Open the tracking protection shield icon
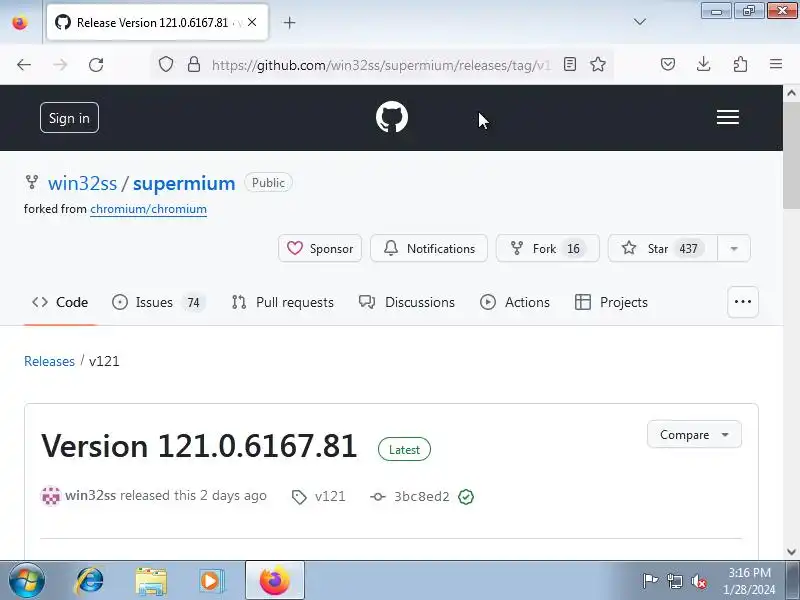 [166, 64]
